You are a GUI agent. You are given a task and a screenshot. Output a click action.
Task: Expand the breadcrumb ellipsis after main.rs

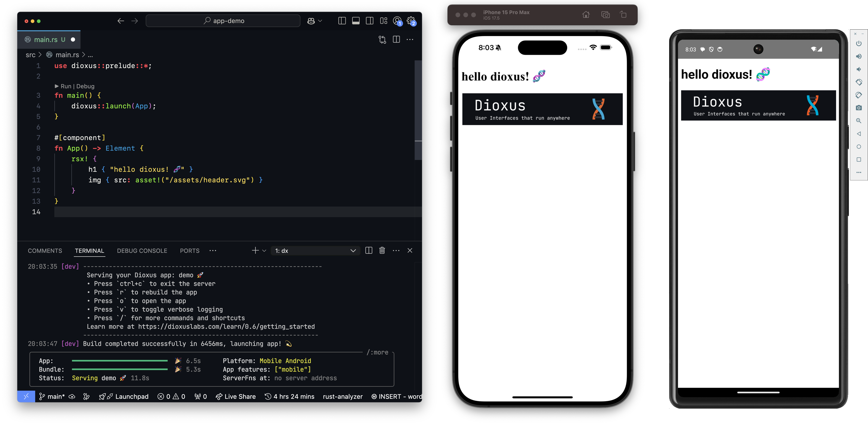point(90,55)
